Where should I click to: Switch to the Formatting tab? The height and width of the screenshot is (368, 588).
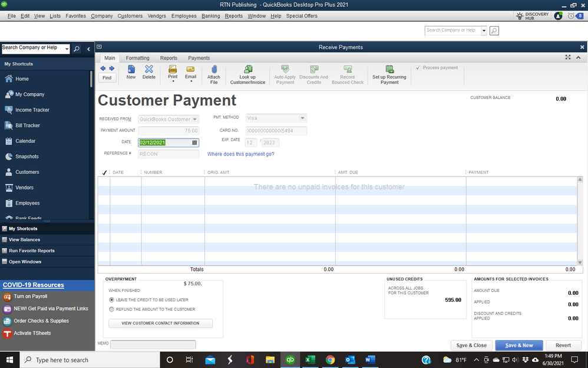tap(137, 58)
